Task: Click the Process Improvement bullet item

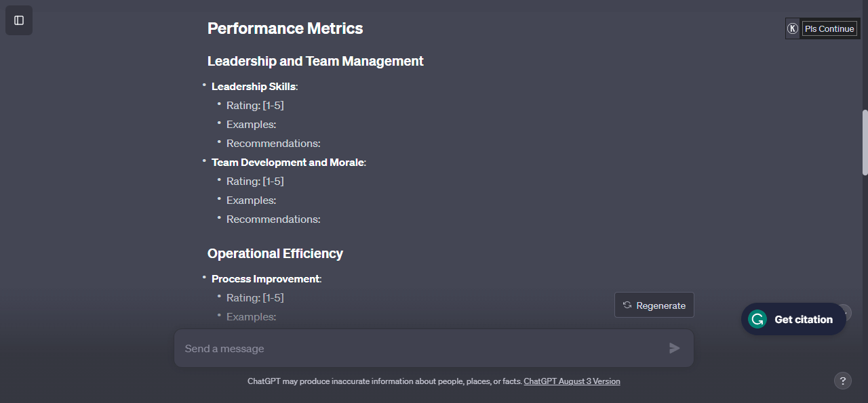Action: pos(267,279)
